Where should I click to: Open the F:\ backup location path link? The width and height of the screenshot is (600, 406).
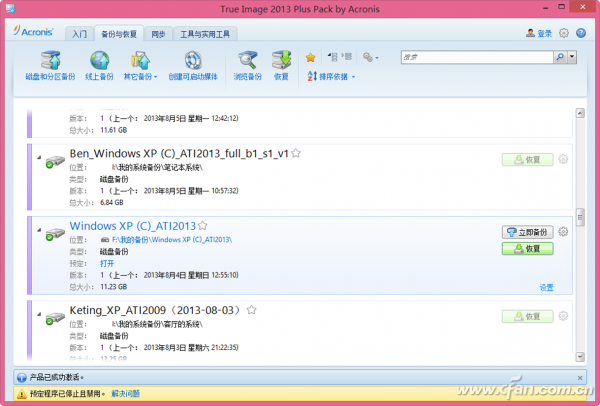point(172,240)
